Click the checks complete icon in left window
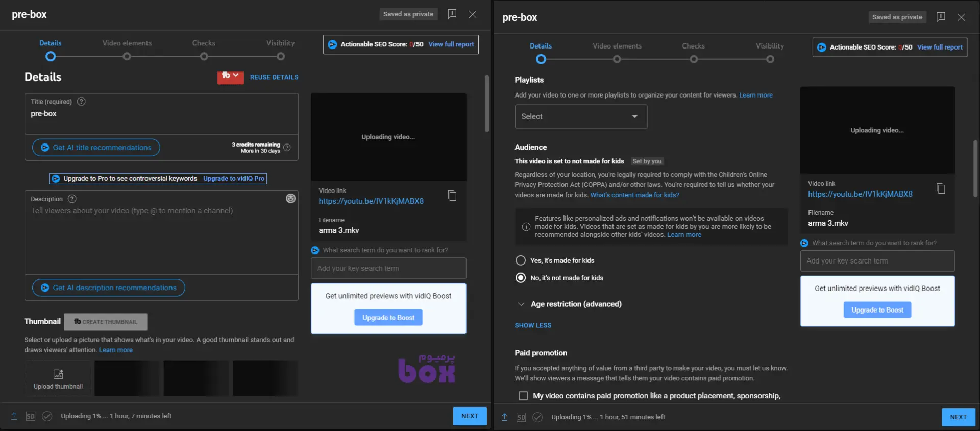The width and height of the screenshot is (980, 431). point(47,416)
